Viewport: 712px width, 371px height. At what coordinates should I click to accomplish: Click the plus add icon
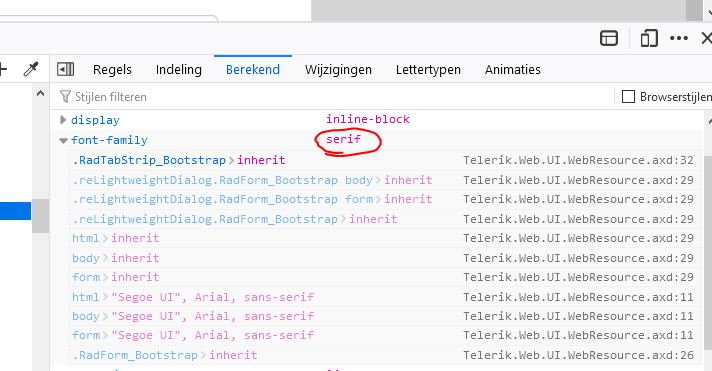point(3,69)
